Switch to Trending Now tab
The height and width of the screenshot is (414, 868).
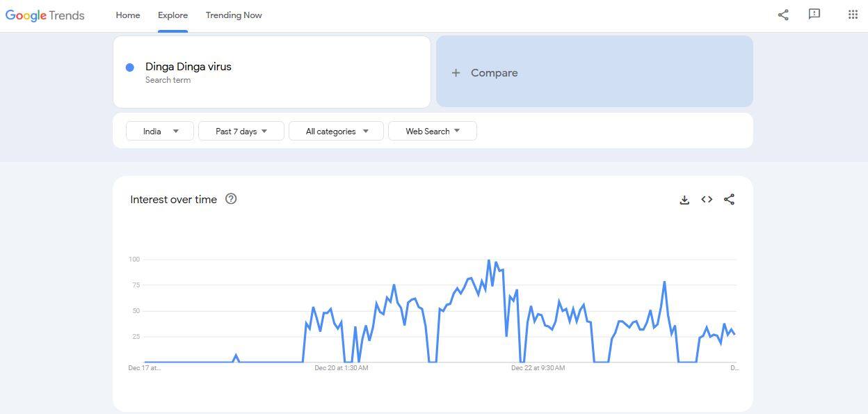coord(234,15)
